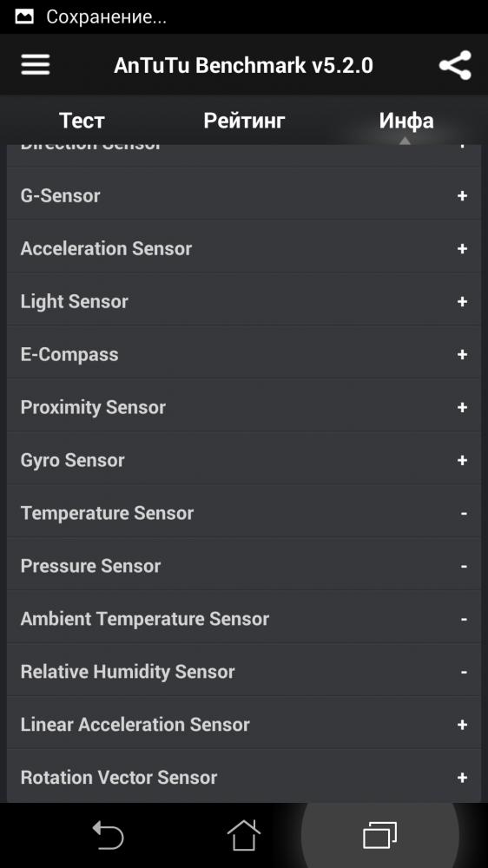Select the Ambient Temperature Sensor item
This screenshot has width=488, height=868.
tap(244, 619)
